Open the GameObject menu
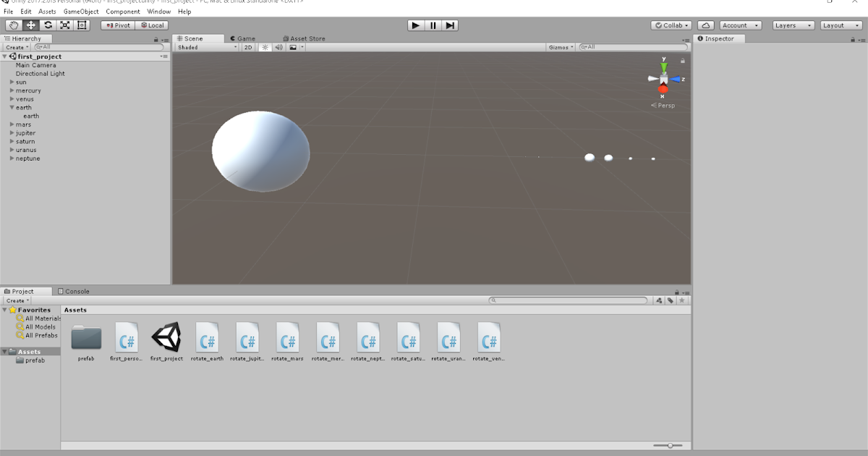 (80, 12)
